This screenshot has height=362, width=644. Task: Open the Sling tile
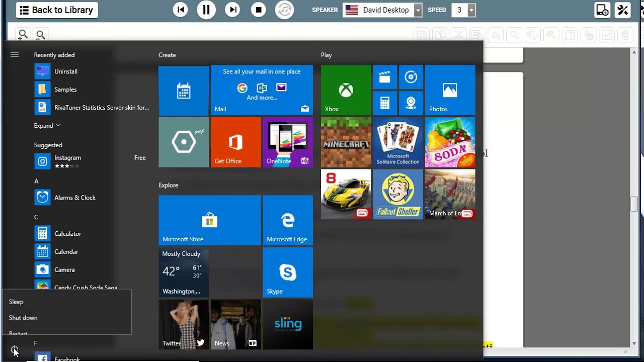click(x=288, y=324)
